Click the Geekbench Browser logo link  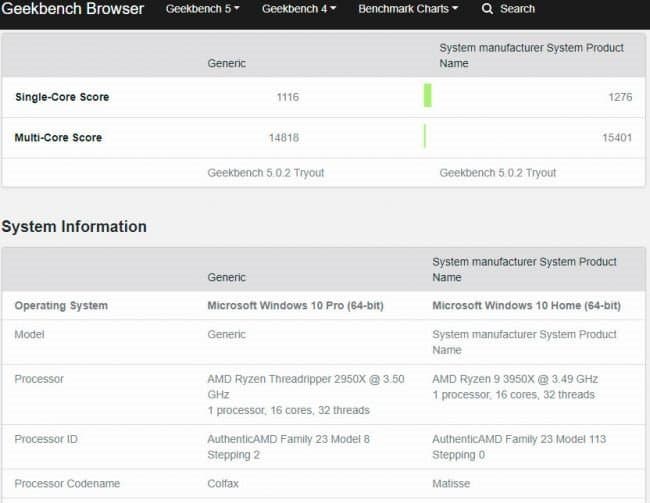(x=73, y=9)
